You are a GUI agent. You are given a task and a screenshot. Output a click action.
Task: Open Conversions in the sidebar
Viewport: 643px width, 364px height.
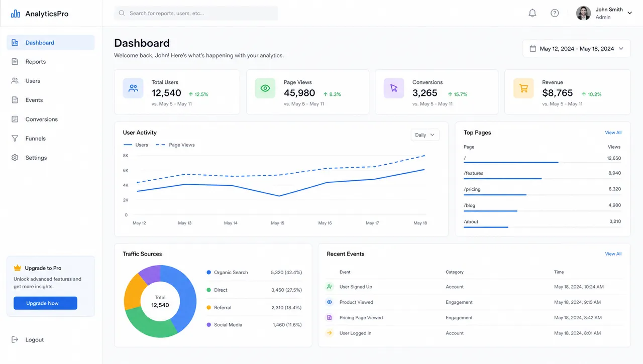50,119
